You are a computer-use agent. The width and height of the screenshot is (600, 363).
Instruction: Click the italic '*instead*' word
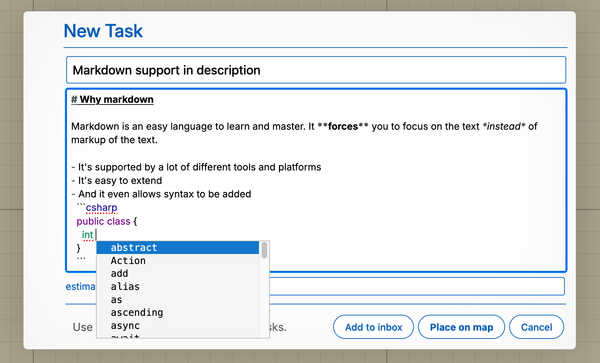coord(504,126)
